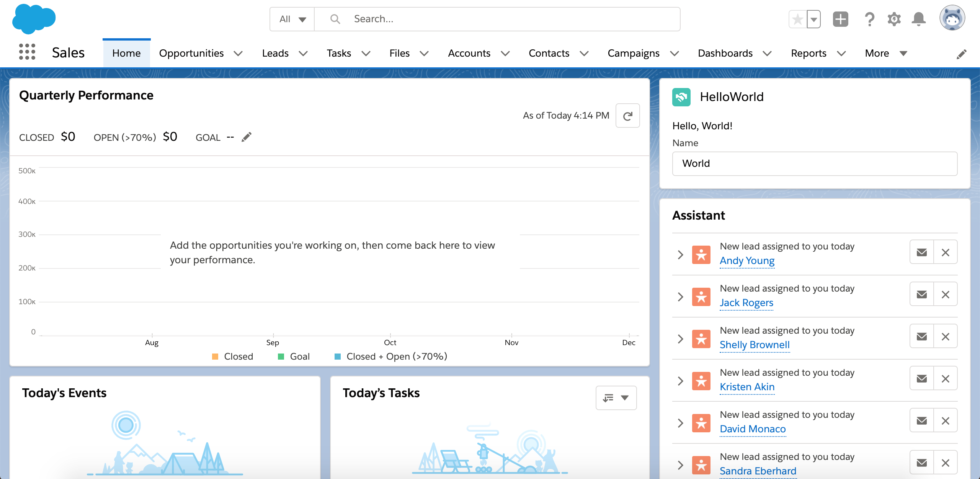Click lead icon beside Andy Young
The image size is (980, 479).
click(701, 255)
